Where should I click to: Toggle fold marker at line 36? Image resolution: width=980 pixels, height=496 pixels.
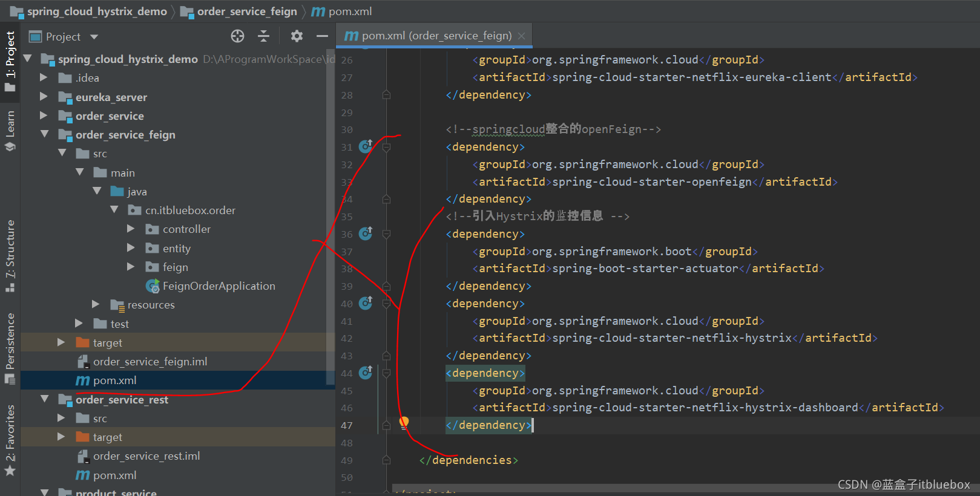386,234
